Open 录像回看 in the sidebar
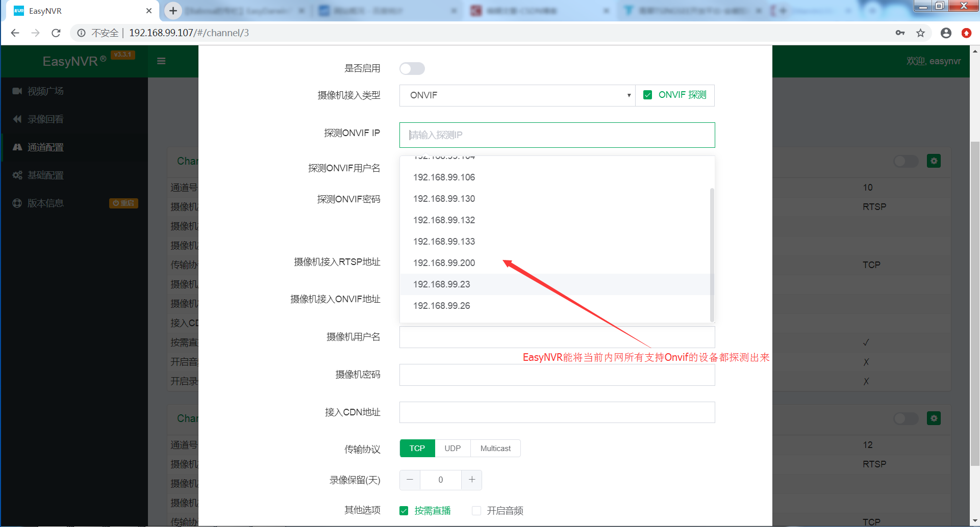 pos(74,119)
